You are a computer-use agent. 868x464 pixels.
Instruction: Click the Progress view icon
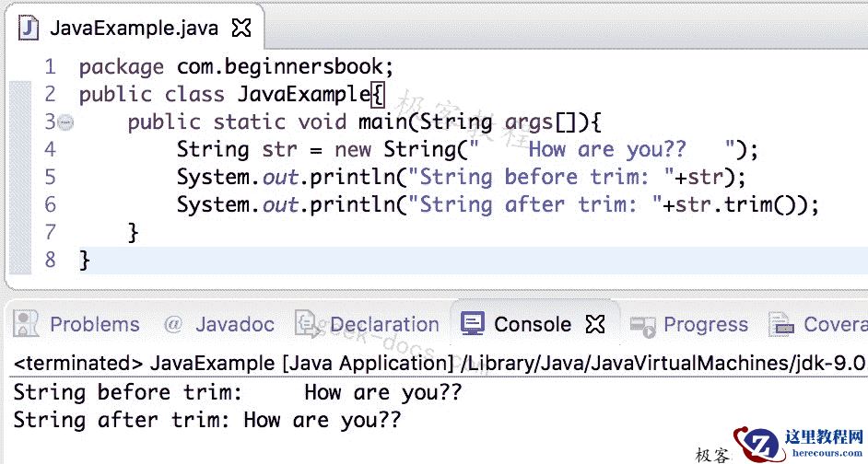(642, 326)
